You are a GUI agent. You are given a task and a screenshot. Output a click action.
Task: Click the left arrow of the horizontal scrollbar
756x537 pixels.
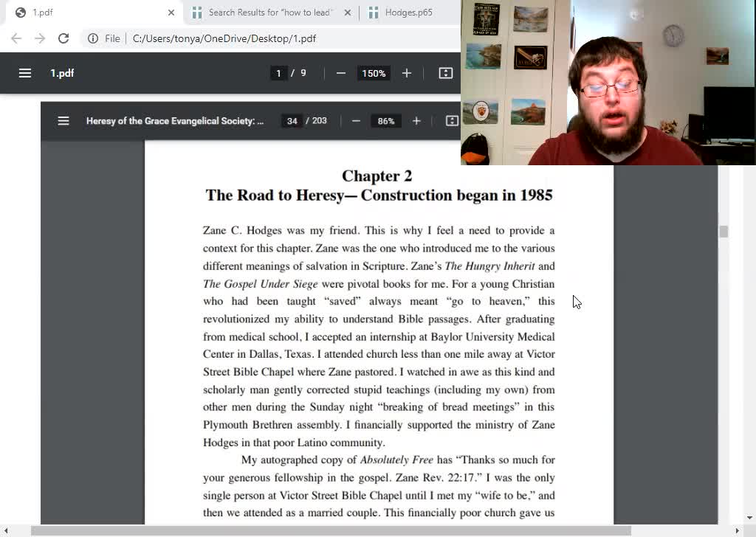(x=6, y=531)
